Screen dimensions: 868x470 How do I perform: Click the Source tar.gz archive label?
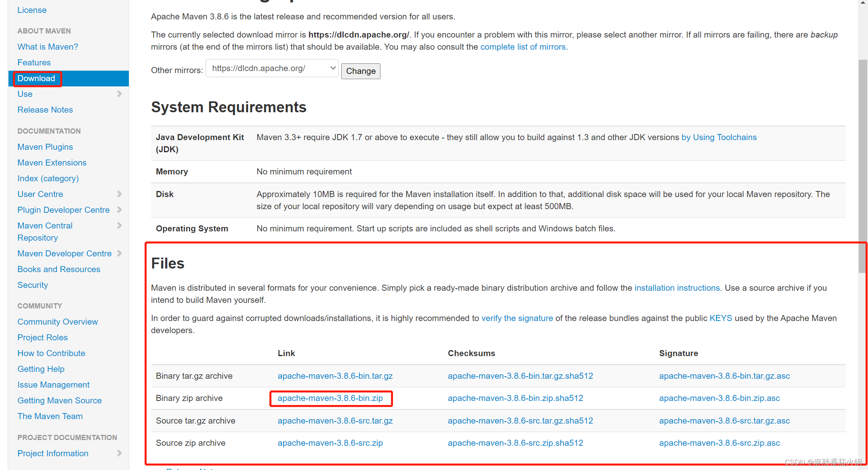coord(195,421)
